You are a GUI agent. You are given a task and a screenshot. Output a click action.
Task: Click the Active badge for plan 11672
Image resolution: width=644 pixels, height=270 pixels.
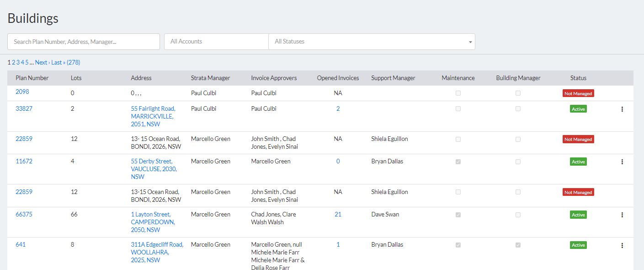click(578, 162)
